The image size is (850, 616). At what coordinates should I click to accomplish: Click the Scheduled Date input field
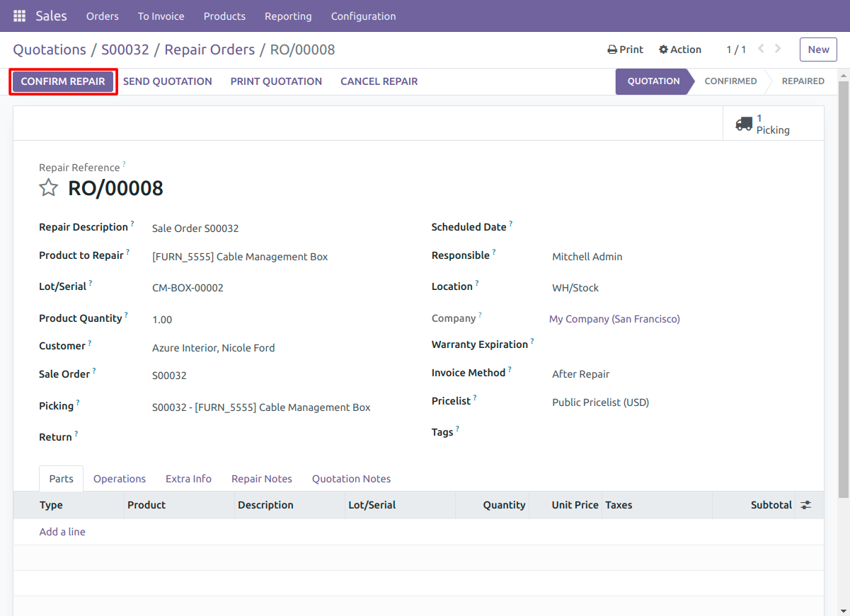(676, 228)
